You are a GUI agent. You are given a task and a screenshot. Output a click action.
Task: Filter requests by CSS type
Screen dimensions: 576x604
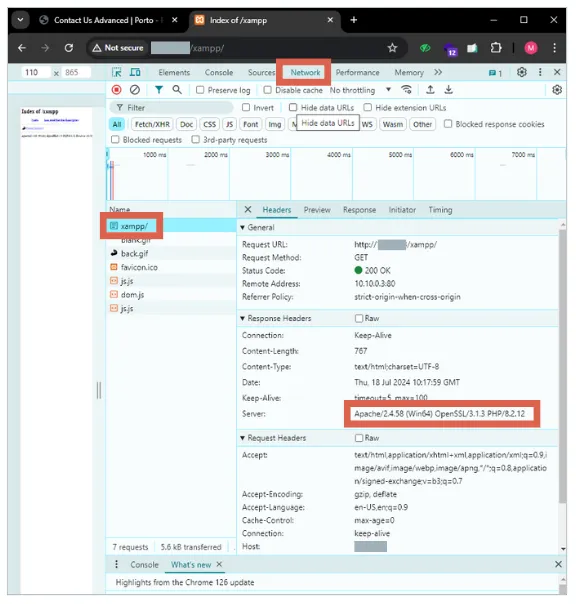coord(210,124)
